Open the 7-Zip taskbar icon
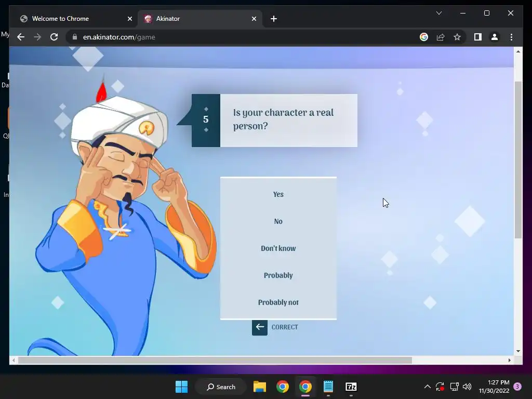Viewport: 532px width, 399px height. (x=351, y=387)
